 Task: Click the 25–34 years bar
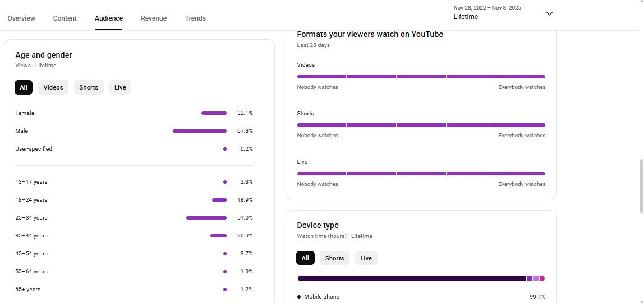(x=206, y=218)
